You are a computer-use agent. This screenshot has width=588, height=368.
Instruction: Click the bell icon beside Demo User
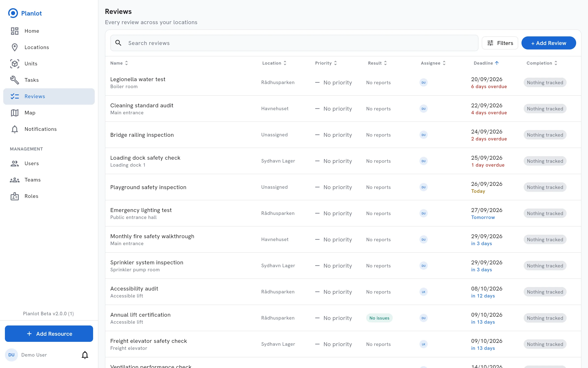pos(85,355)
